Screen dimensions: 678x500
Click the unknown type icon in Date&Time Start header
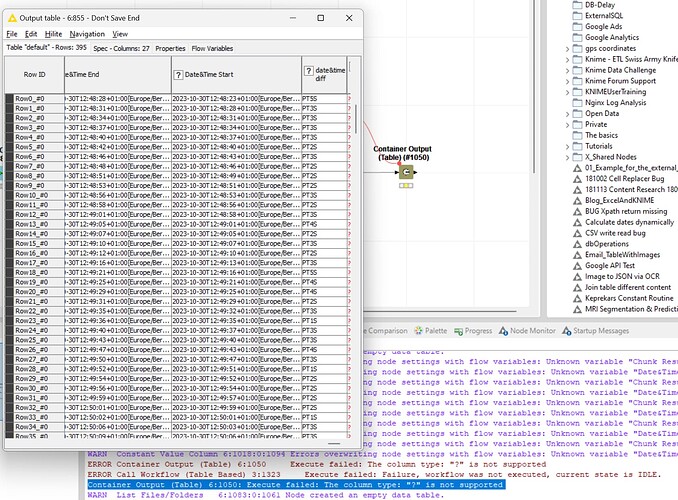[x=178, y=75]
